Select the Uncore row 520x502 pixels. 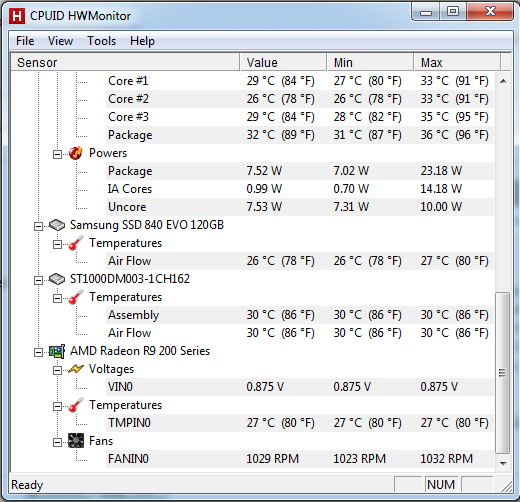(x=300, y=207)
